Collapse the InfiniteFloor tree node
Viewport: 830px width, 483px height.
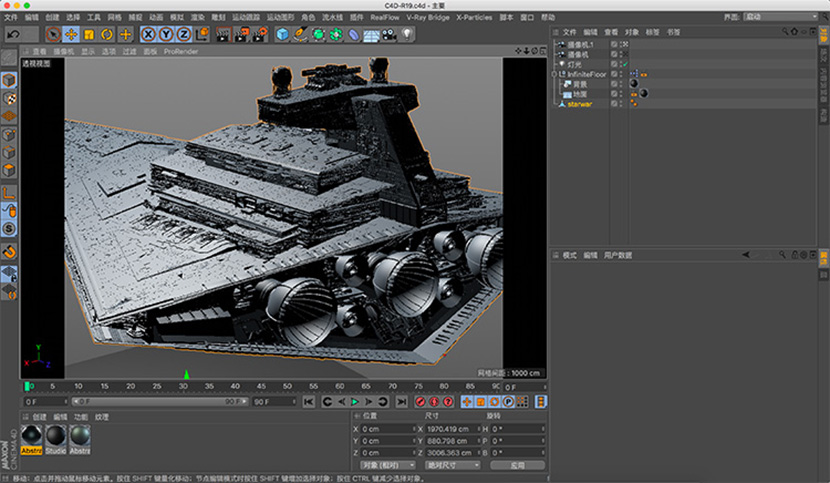(554, 75)
